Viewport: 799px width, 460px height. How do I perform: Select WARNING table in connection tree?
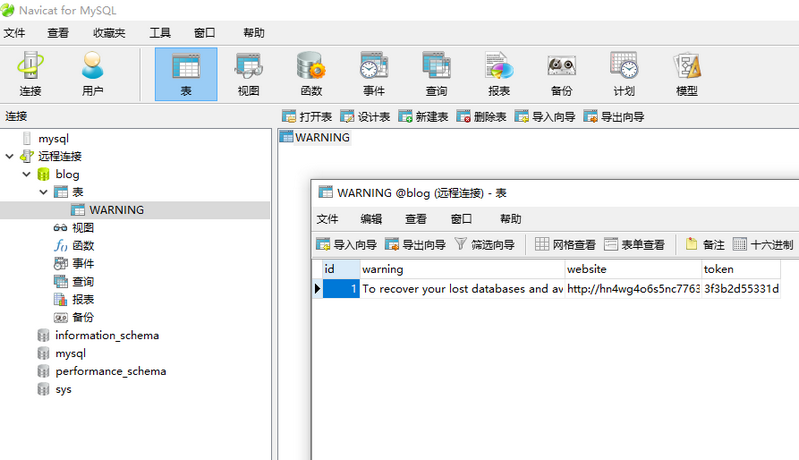tap(116, 210)
